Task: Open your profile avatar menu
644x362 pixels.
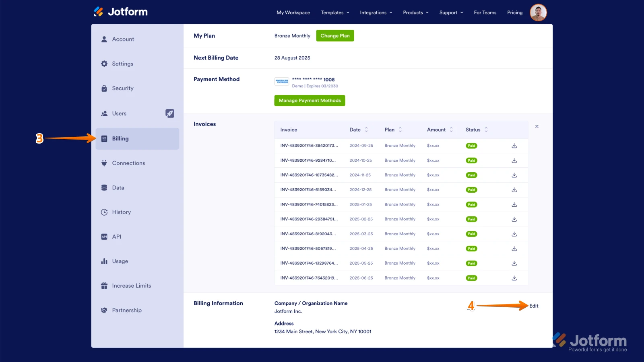Action: 538,12
